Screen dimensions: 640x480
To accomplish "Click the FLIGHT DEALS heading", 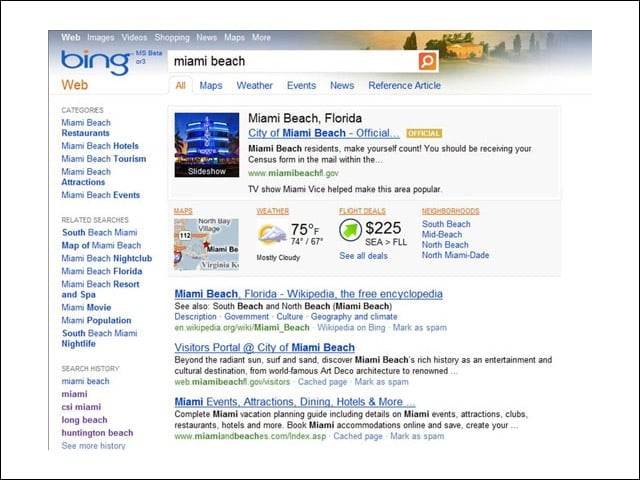I will (362, 211).
